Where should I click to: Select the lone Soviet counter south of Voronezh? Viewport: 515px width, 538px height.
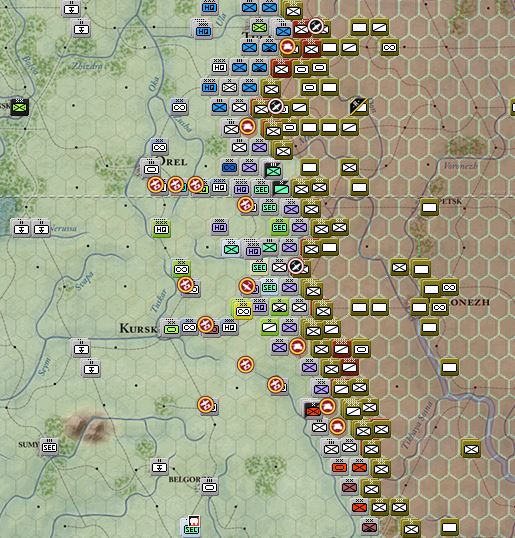(449, 367)
